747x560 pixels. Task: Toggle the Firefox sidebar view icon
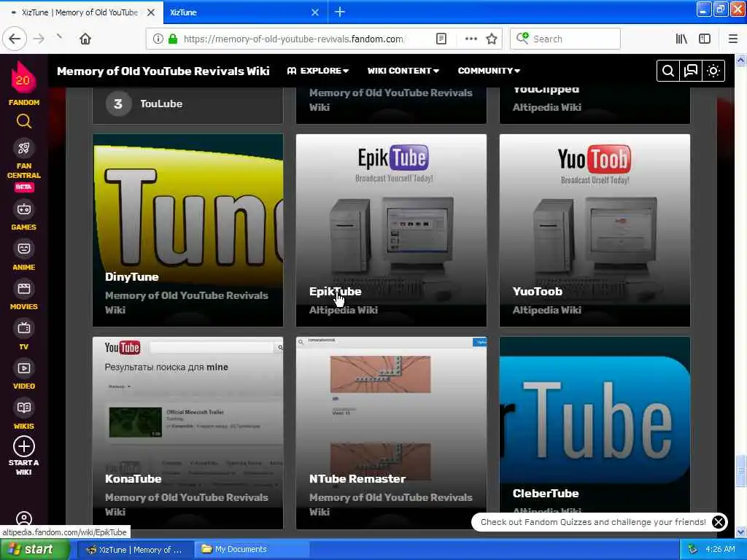point(705,39)
